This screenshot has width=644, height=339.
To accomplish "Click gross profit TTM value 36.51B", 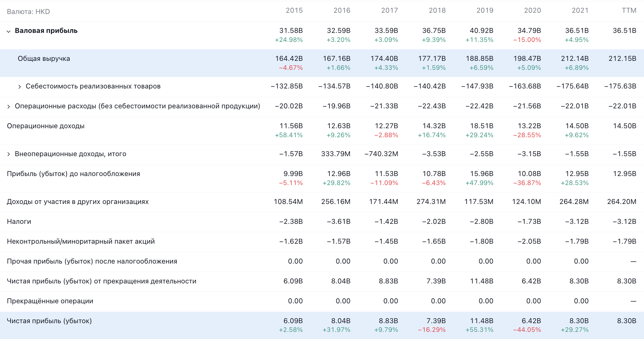I will [x=624, y=31].
